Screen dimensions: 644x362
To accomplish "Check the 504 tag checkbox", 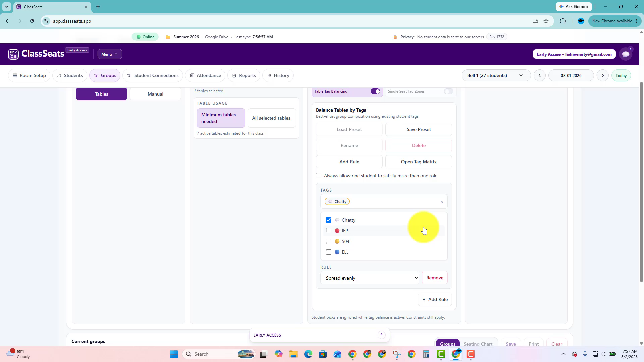I will pyautogui.click(x=329, y=241).
